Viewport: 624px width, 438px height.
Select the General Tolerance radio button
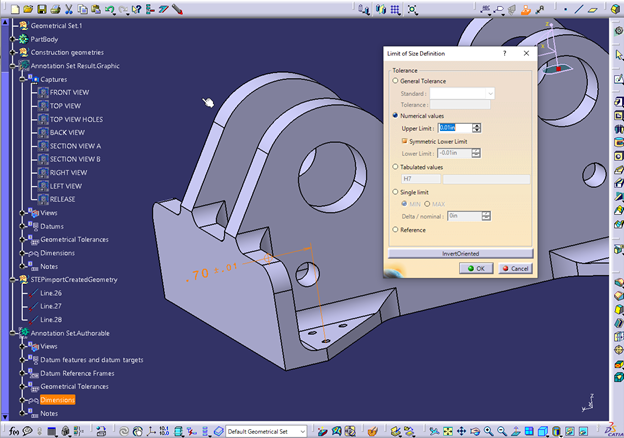(x=395, y=81)
